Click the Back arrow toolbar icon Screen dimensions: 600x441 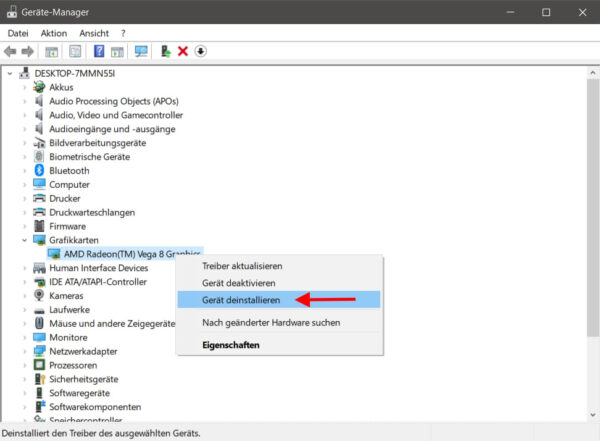click(x=10, y=51)
